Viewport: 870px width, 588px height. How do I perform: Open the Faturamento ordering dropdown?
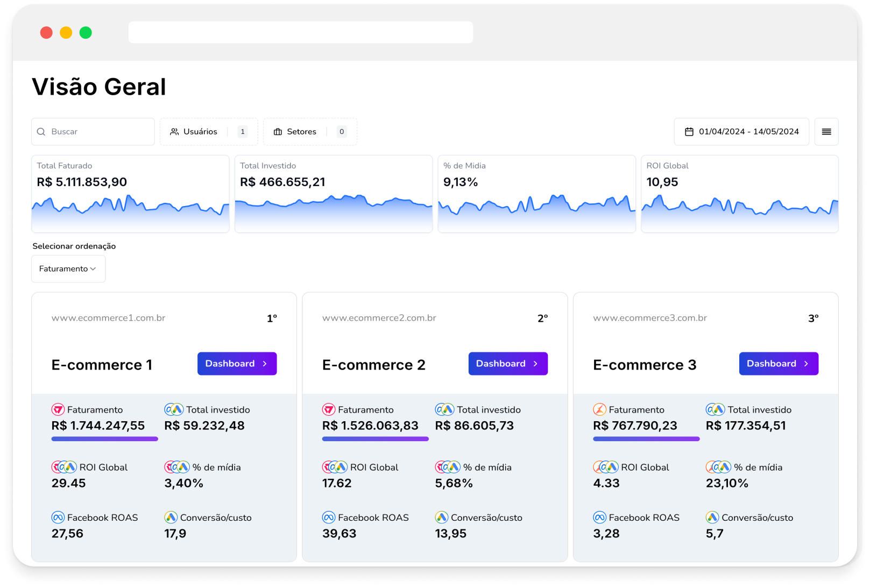[x=68, y=268]
